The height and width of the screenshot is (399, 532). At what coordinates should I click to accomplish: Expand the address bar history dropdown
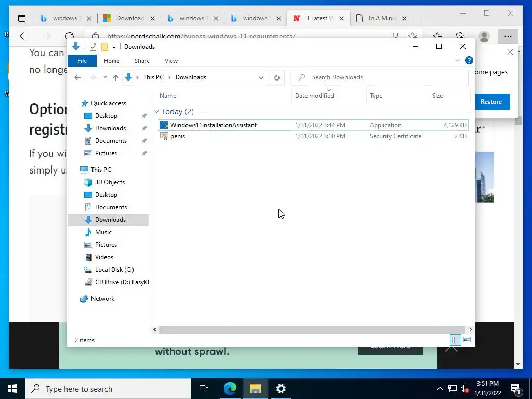point(261,78)
